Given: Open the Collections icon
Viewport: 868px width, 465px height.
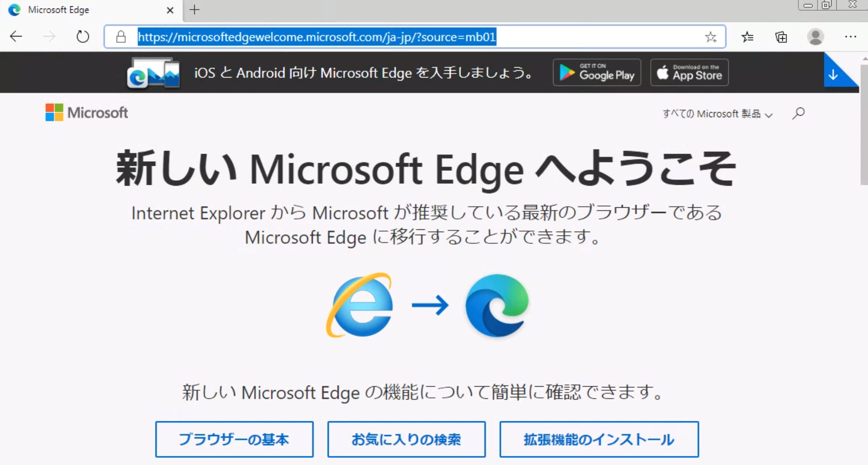Looking at the screenshot, I should (x=781, y=37).
